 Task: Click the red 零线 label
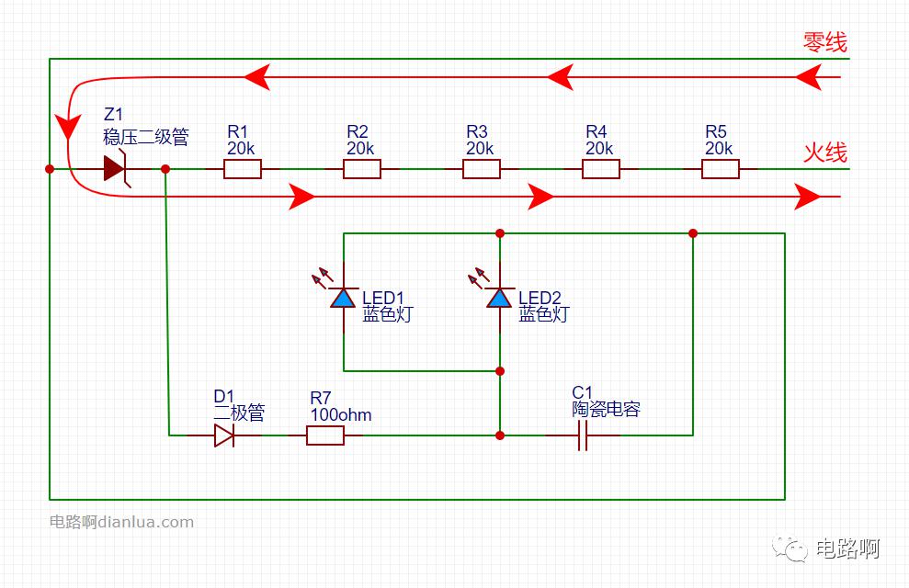pos(824,42)
